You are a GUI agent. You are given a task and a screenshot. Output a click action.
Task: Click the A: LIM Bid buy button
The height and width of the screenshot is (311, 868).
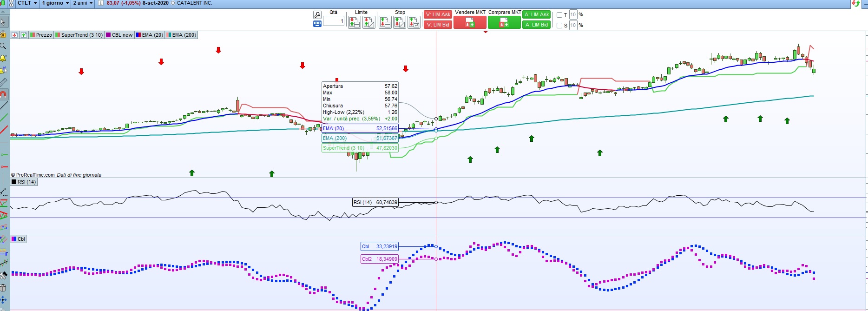tap(537, 25)
